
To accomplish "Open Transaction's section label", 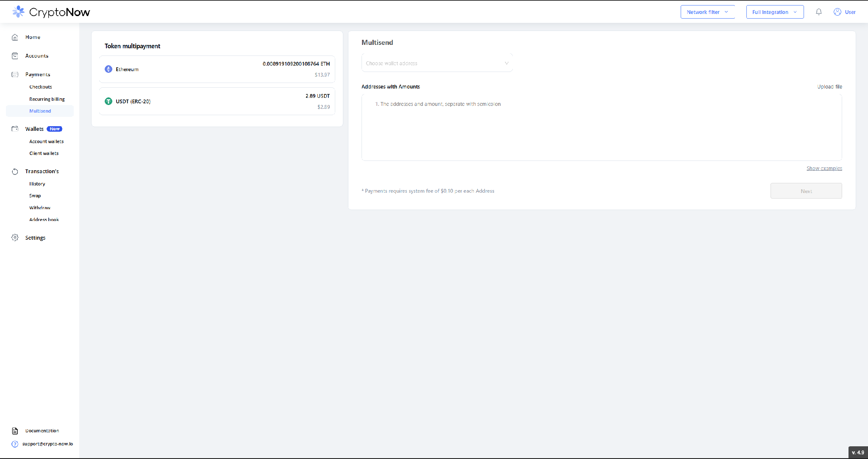I will pos(42,171).
